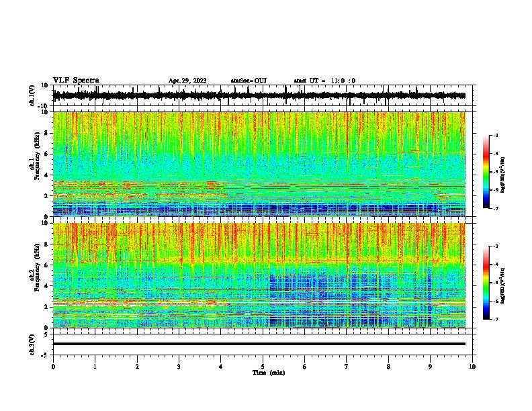532x411 pixels.
Task: Click the start UT time label
Action: [324, 81]
